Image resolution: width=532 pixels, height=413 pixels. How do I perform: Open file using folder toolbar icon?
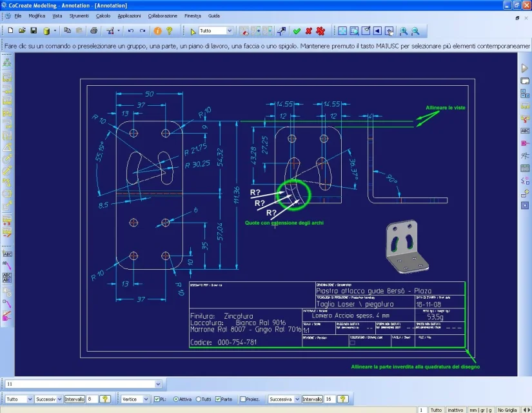(22, 31)
